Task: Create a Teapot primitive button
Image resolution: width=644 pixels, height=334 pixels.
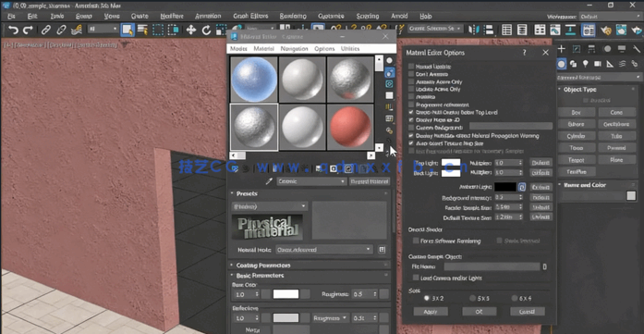Action: tap(577, 159)
